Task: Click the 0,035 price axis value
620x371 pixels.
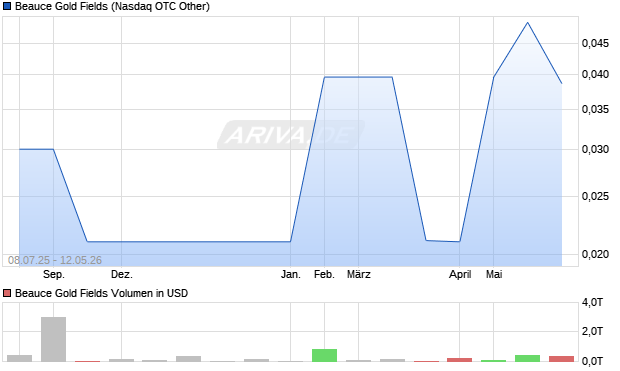Action: [595, 110]
